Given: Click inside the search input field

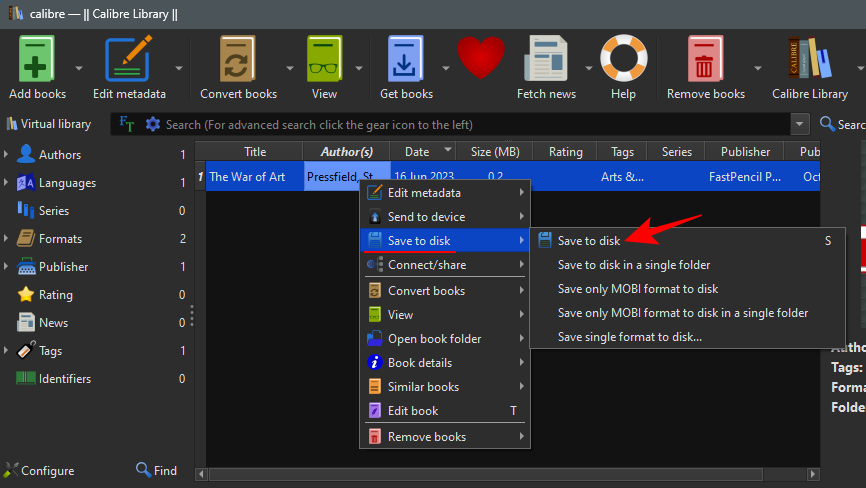Looking at the screenshot, I should pos(470,125).
